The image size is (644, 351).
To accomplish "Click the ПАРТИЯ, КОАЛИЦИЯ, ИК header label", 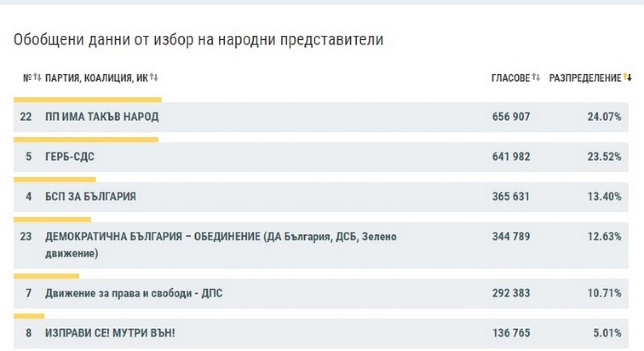I will [x=96, y=78].
